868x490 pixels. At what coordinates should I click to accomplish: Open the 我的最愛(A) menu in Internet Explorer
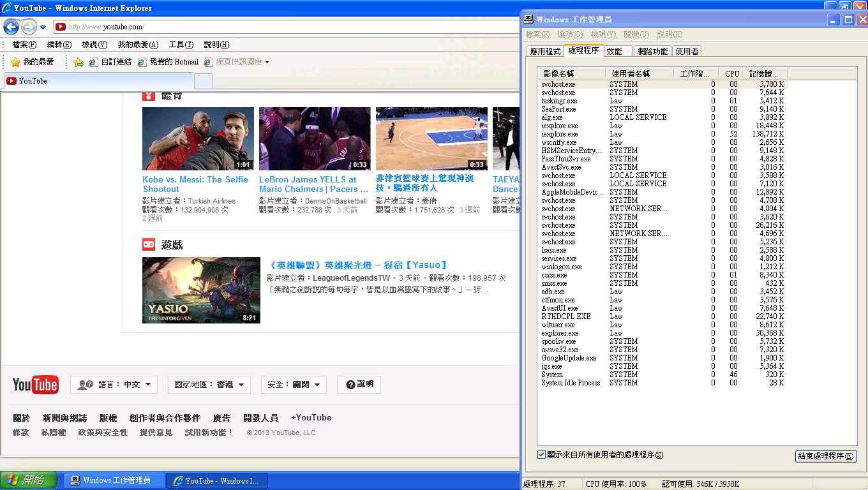click(137, 45)
